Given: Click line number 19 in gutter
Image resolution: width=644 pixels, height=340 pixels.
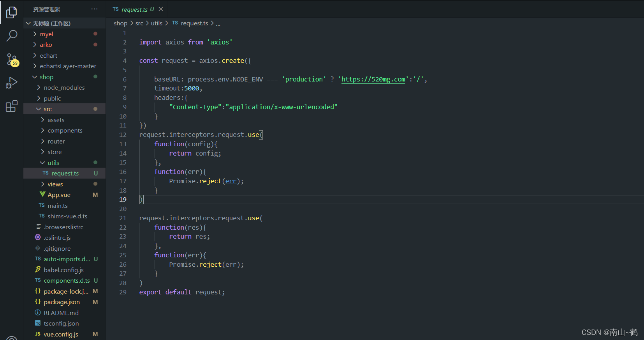Looking at the screenshot, I should click(x=123, y=199).
